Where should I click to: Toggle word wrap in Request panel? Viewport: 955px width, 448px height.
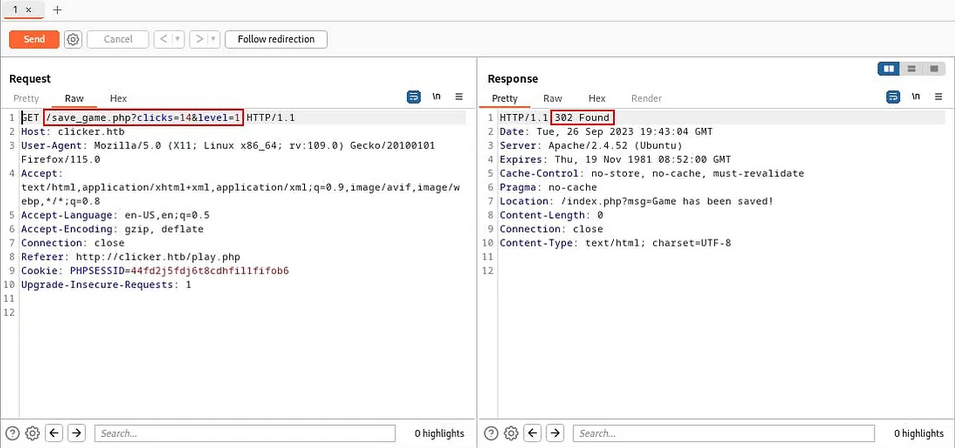414,97
